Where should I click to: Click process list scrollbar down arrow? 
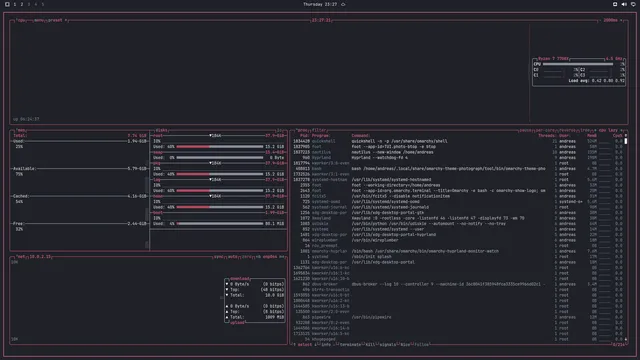tap(626, 339)
